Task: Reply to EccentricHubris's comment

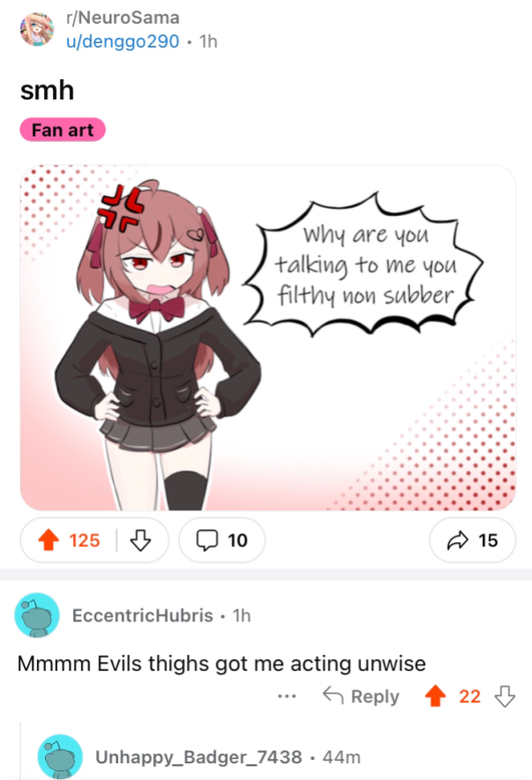Action: point(361,696)
